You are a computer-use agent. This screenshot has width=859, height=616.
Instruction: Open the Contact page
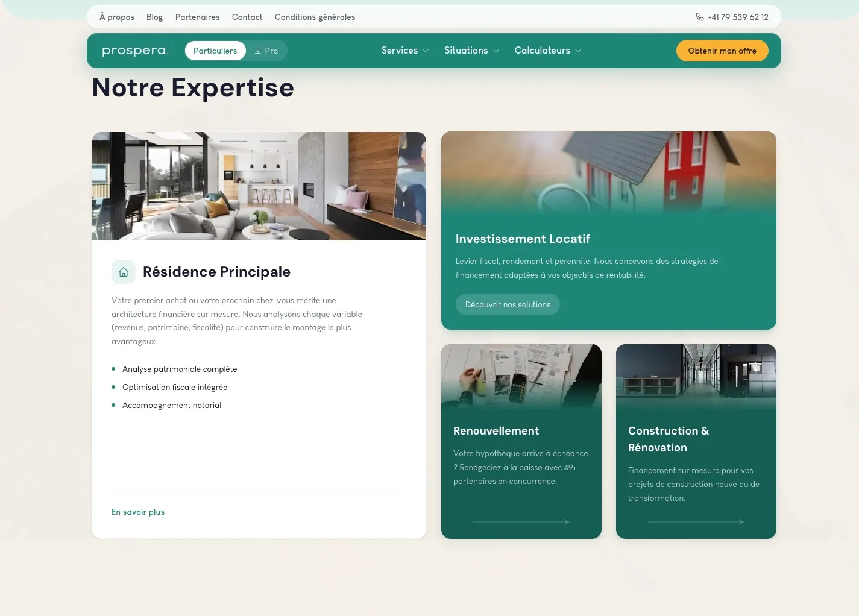247,17
